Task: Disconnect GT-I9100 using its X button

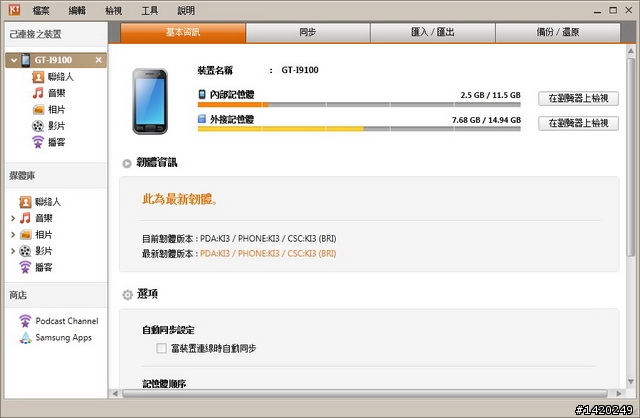Action: (98, 60)
